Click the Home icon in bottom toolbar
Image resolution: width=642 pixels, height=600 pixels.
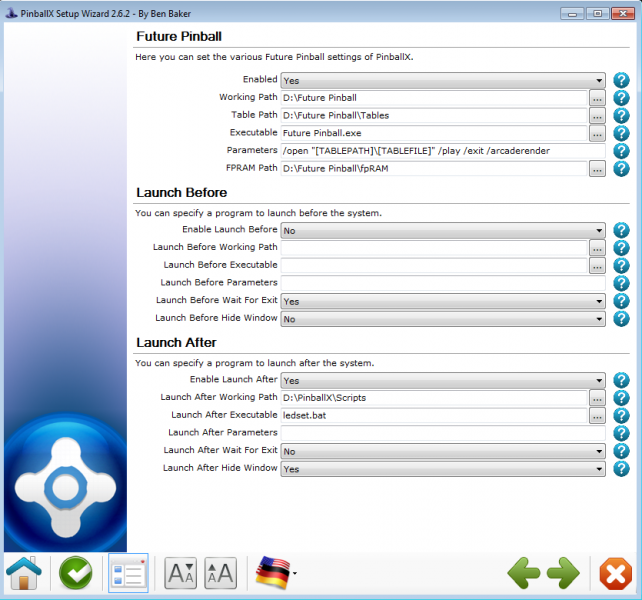[x=24, y=573]
